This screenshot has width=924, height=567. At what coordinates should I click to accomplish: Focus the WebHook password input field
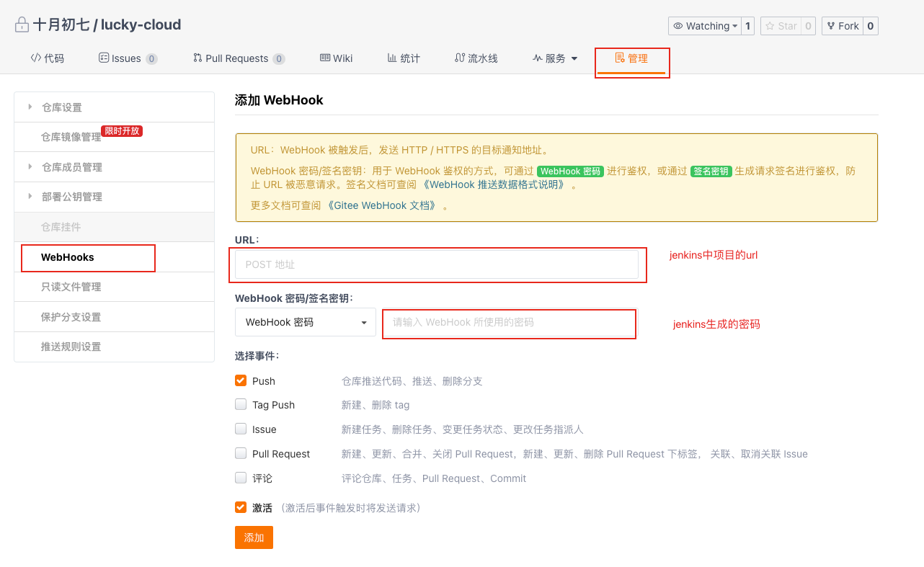click(x=509, y=323)
